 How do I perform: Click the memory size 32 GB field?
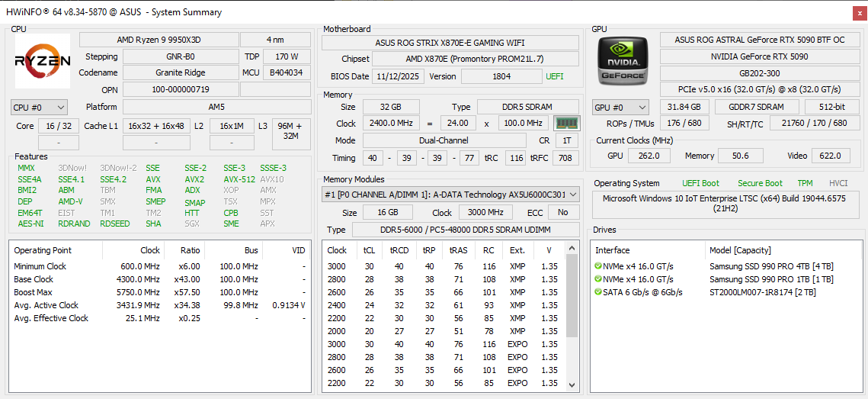click(x=391, y=107)
